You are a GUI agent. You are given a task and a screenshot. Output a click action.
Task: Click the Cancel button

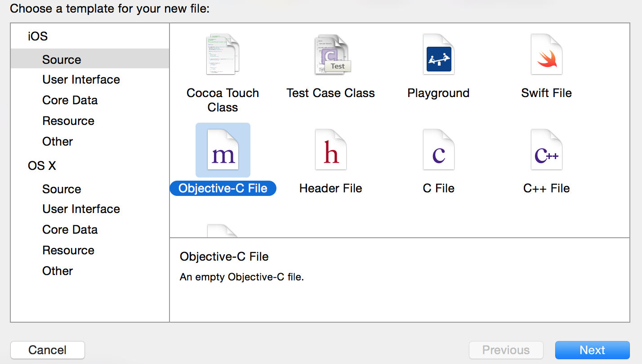point(48,350)
